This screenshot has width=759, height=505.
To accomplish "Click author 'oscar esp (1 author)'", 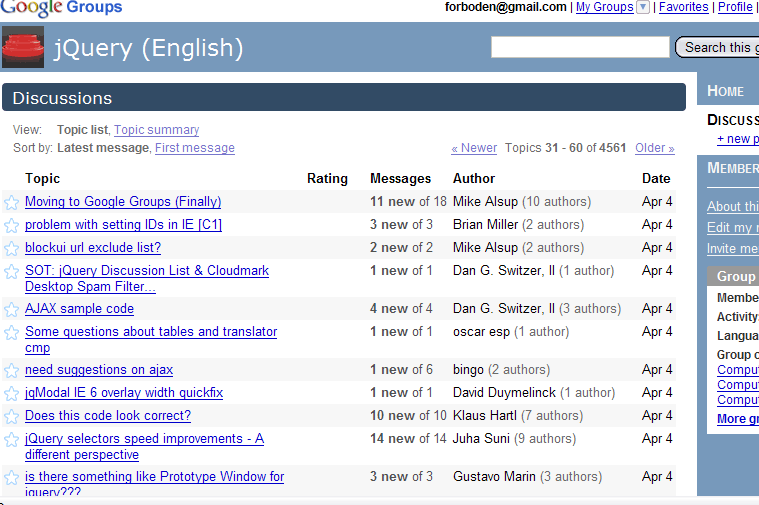I will (511, 332).
